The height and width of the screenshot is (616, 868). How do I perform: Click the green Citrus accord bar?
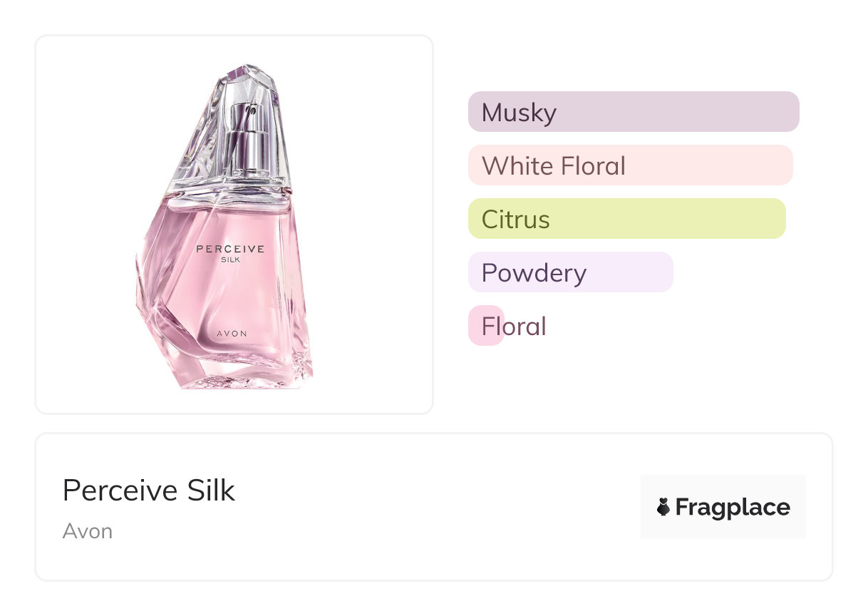[x=626, y=219]
